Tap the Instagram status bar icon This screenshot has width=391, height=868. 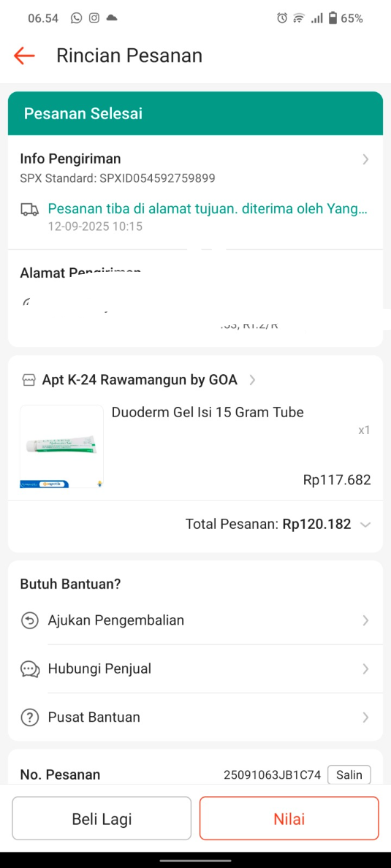(x=94, y=18)
